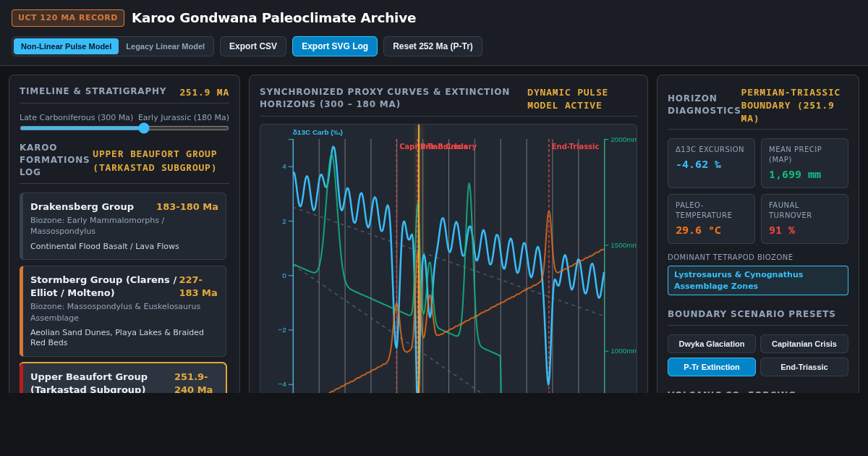
Task: Select the Upper Beaufort Group formation card
Action: click(123, 378)
